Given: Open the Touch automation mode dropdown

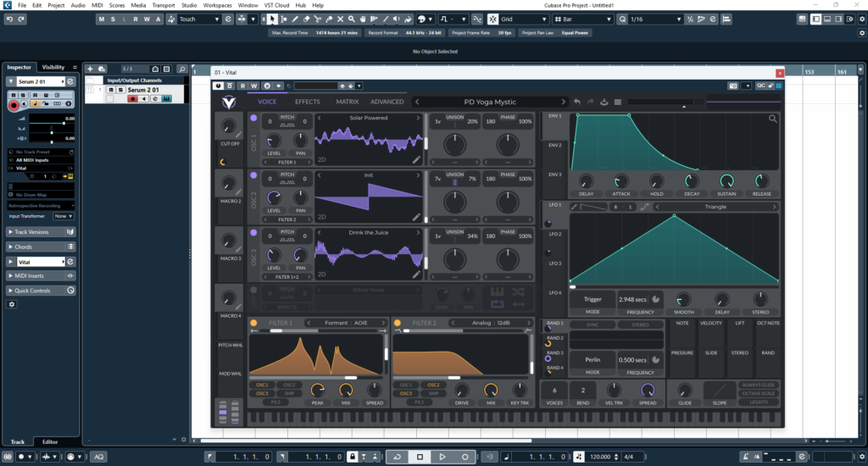Looking at the screenshot, I should (x=199, y=19).
